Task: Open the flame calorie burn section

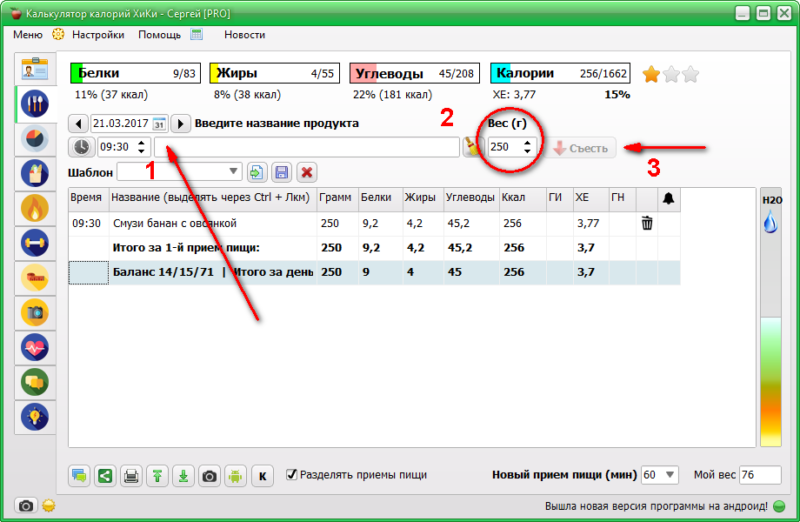Action: (x=35, y=208)
